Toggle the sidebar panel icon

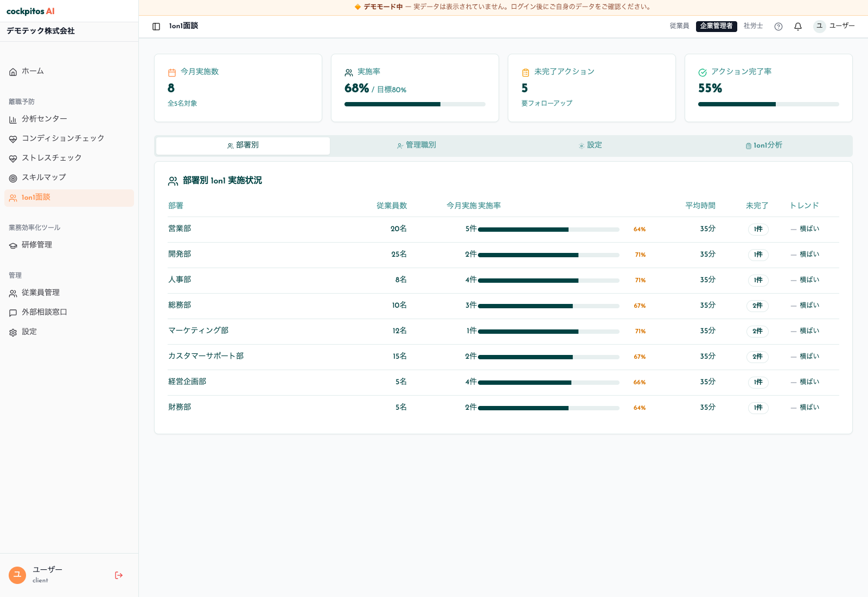(x=156, y=27)
